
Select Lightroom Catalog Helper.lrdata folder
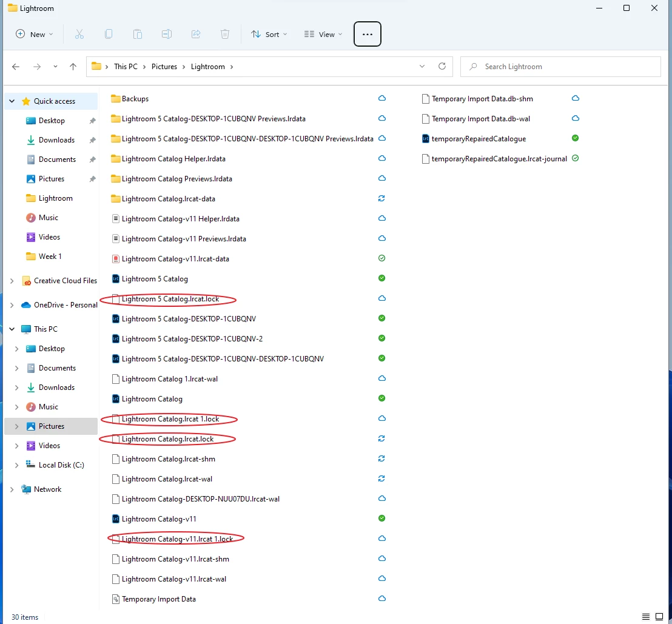[x=173, y=159]
